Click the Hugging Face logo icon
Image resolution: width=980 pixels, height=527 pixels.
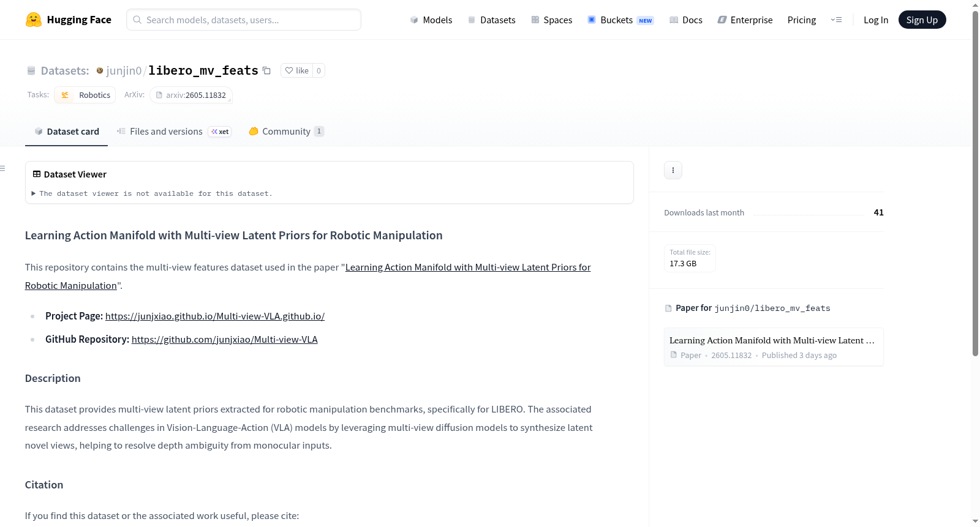pyautogui.click(x=34, y=20)
